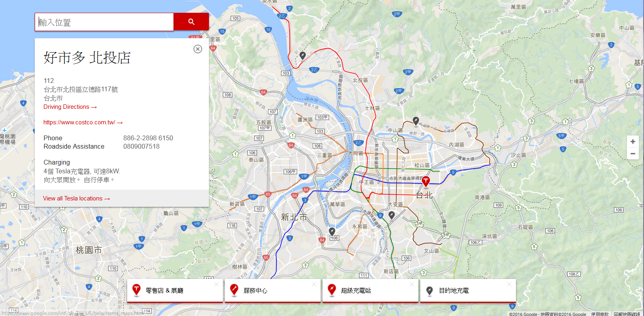Image resolution: width=644 pixels, height=316 pixels.
Task: Dismiss the 服務中心 filter with its X
Action: click(314, 284)
